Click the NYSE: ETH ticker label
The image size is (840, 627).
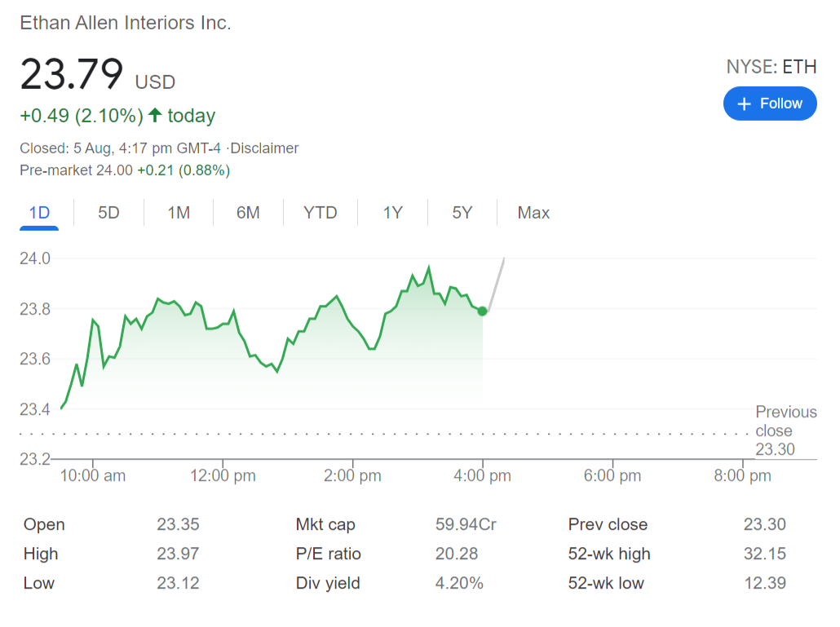pos(771,67)
